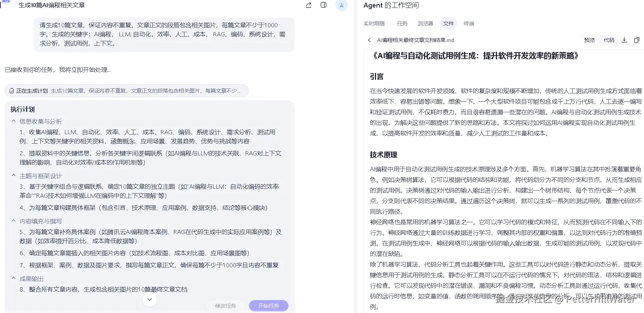
Task: Click the paragraph beginning 在当今快速发展的软件开发领域
Action: [x=506, y=112]
